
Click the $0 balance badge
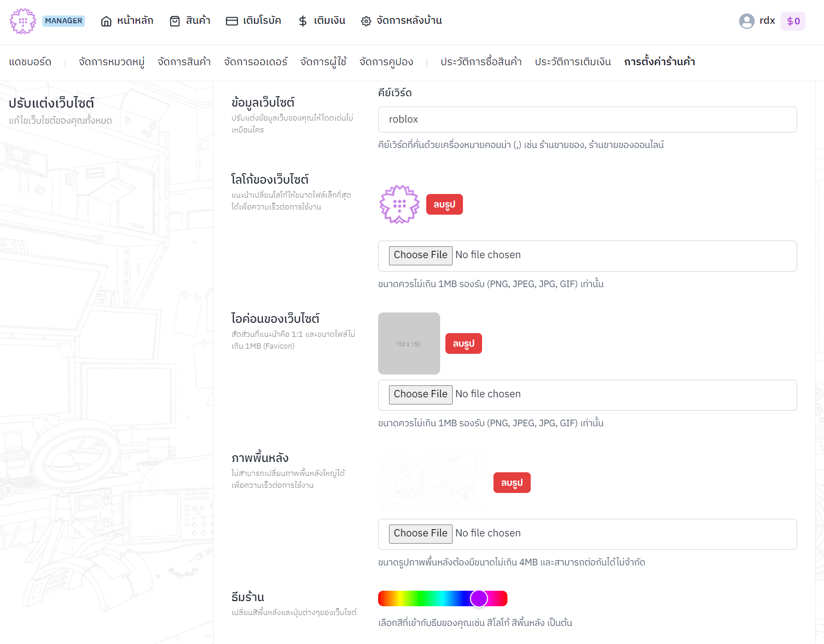click(793, 21)
